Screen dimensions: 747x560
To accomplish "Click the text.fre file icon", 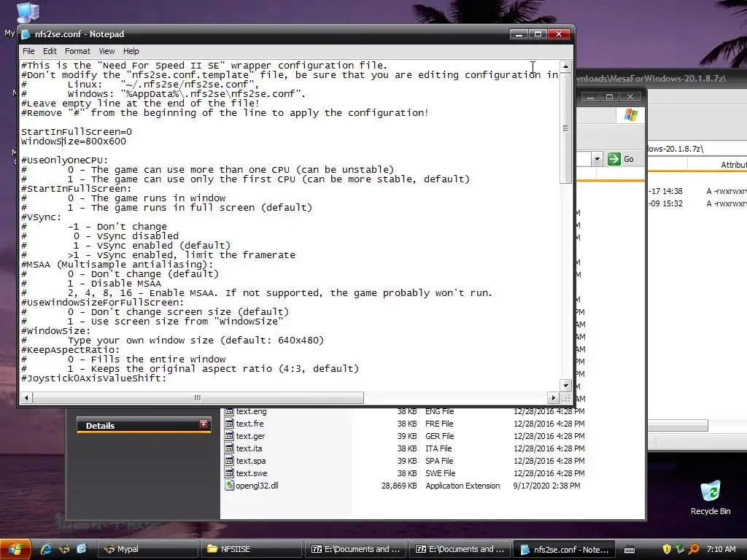I will [x=229, y=424].
